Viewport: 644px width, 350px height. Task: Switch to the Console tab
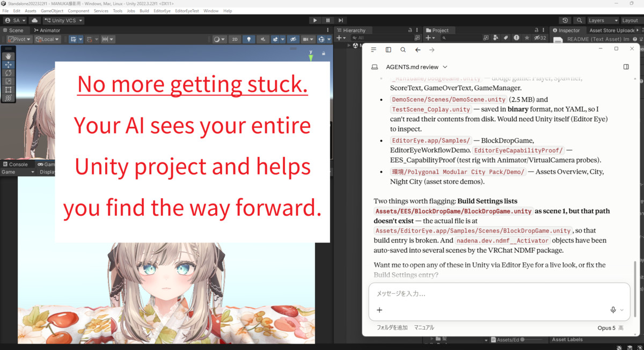pos(15,164)
